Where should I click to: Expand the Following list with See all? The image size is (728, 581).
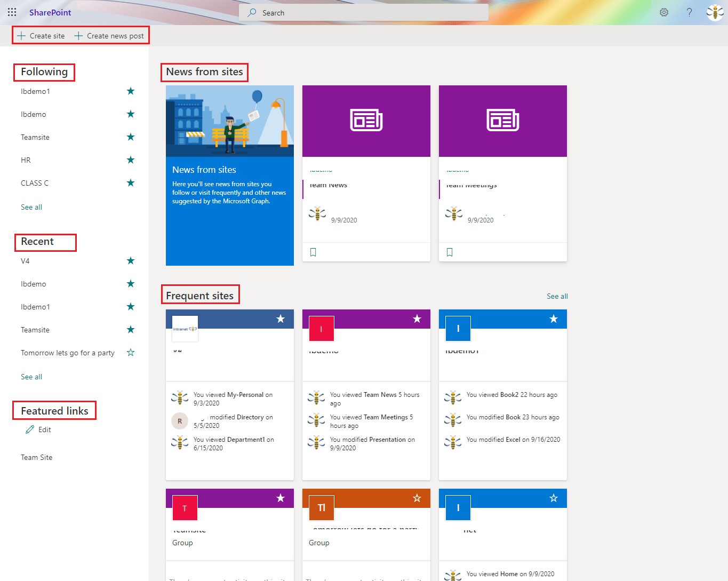coord(31,206)
